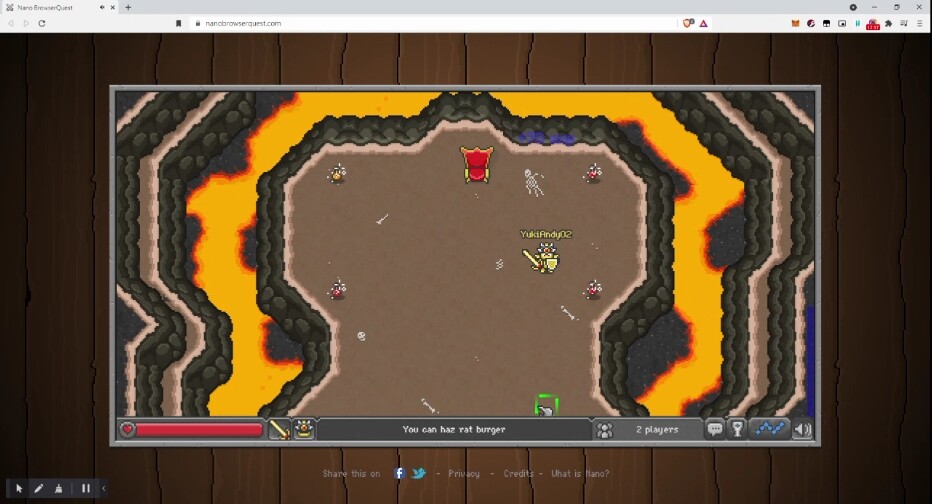Image resolution: width=932 pixels, height=504 pixels.
Task: Click the red throne at top of cave
Action: click(477, 164)
